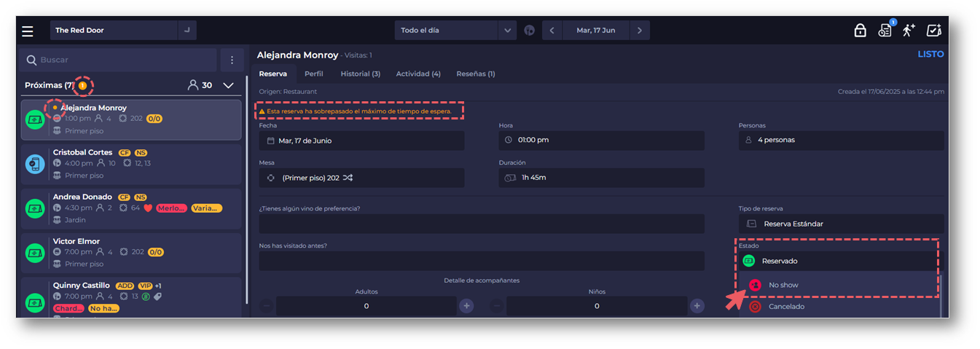Viewport: 980px width, 349px height.
Task: Open the Reseñas (1) tab
Action: coord(476,74)
